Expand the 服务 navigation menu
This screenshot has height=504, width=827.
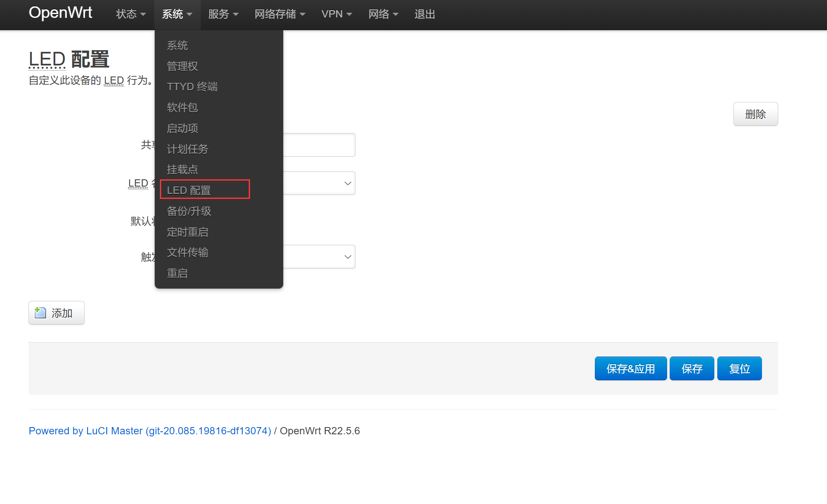click(x=223, y=14)
